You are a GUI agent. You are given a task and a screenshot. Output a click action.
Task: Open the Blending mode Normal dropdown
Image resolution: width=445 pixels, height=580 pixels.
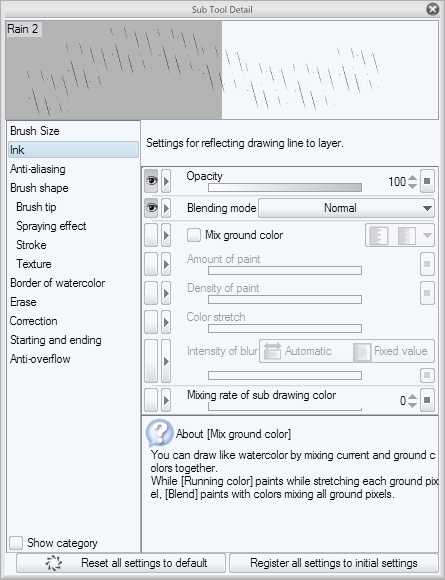pos(346,208)
